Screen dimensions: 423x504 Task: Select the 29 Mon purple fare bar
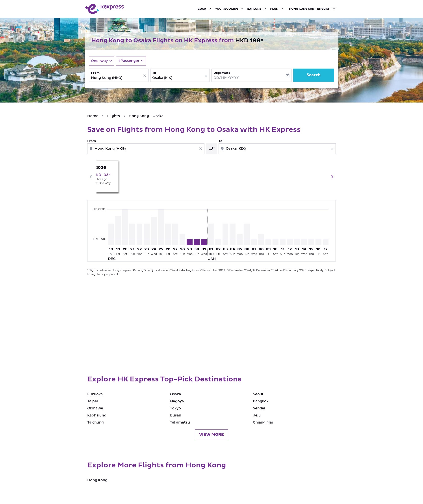(x=189, y=242)
